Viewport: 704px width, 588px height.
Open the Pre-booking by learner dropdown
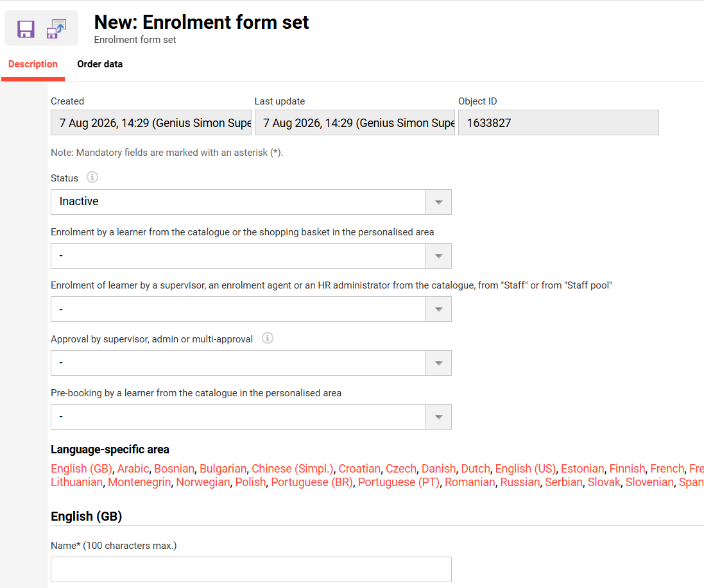tap(251, 417)
